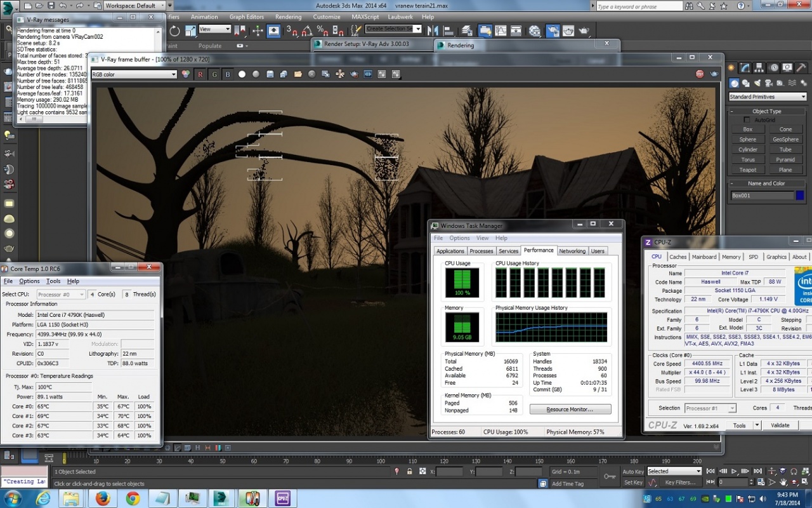Open Options menu in Core Temp
This screenshot has height=508, width=812.
click(29, 281)
